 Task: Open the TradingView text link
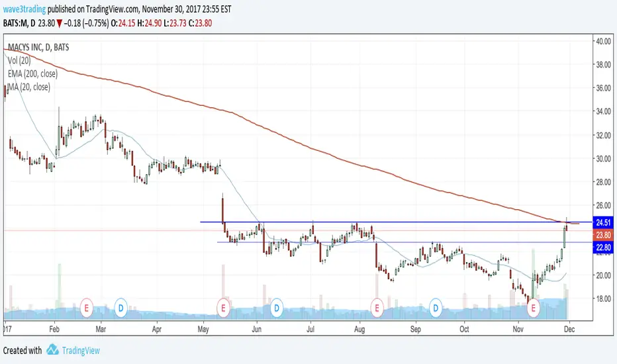point(81,350)
